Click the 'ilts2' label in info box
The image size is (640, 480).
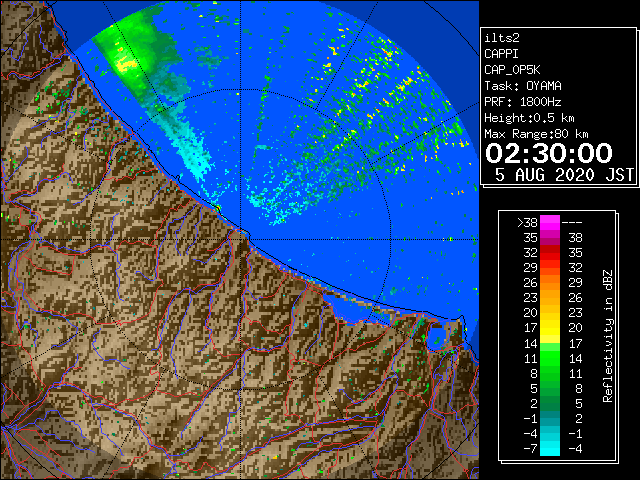point(502,38)
